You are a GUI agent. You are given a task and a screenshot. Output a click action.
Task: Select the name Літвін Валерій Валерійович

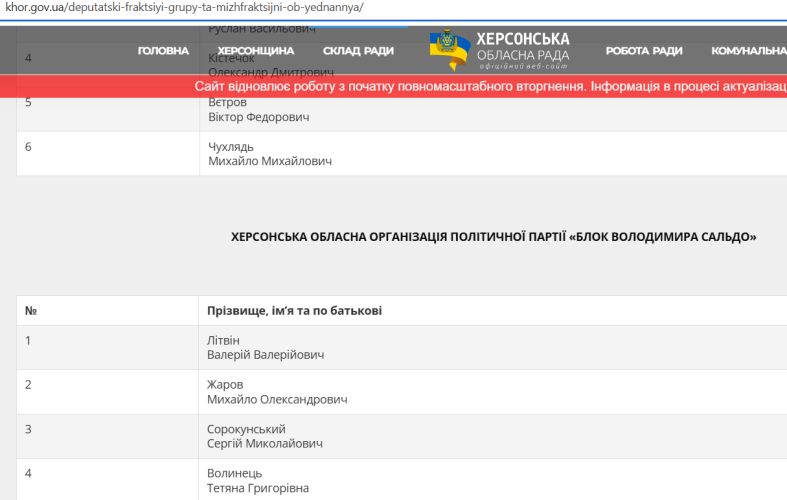coord(266,347)
